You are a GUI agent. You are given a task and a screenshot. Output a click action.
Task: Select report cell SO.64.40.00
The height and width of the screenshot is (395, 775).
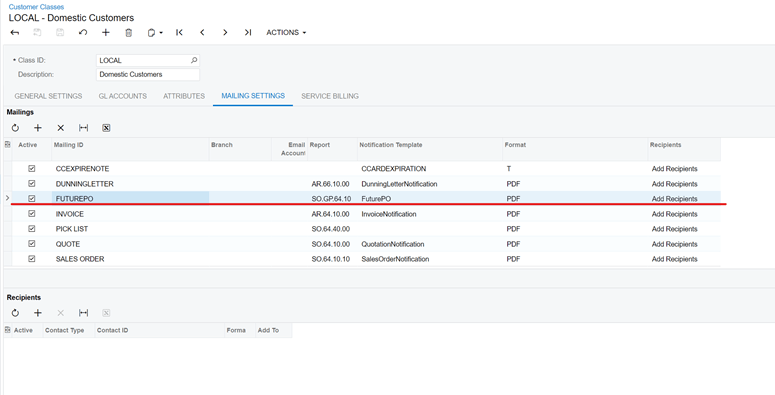[332, 229]
